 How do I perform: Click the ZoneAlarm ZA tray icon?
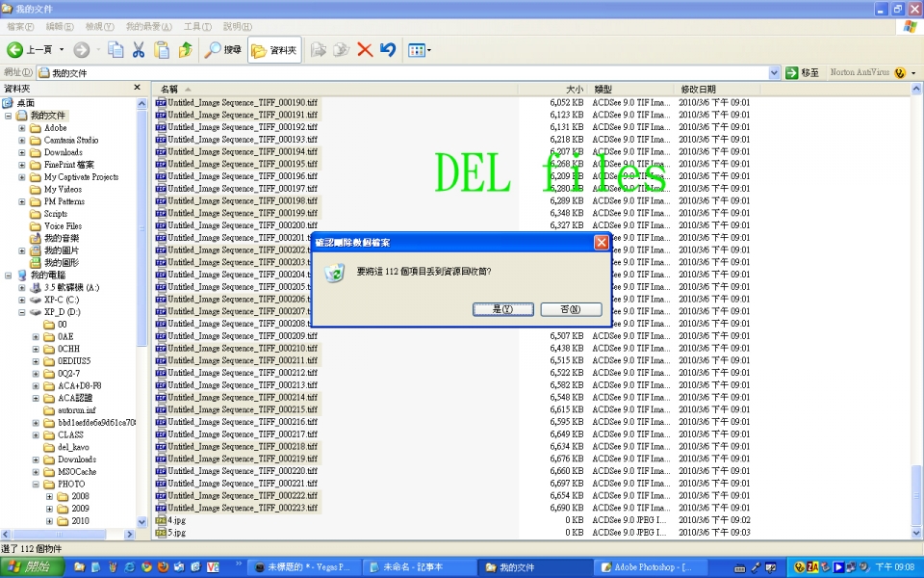(812, 567)
